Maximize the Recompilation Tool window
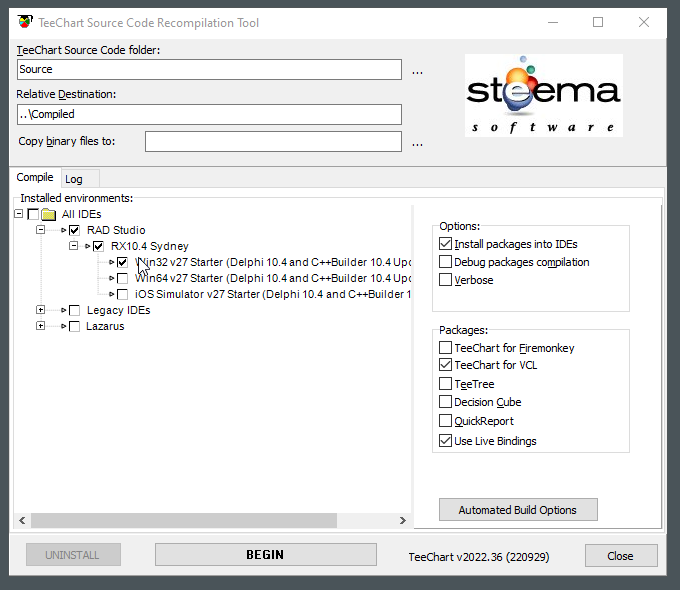Image resolution: width=680 pixels, height=590 pixels. point(598,22)
